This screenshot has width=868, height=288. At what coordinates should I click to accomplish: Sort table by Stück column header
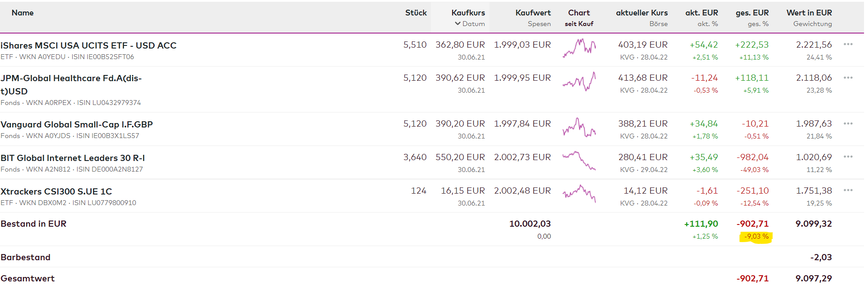[415, 13]
